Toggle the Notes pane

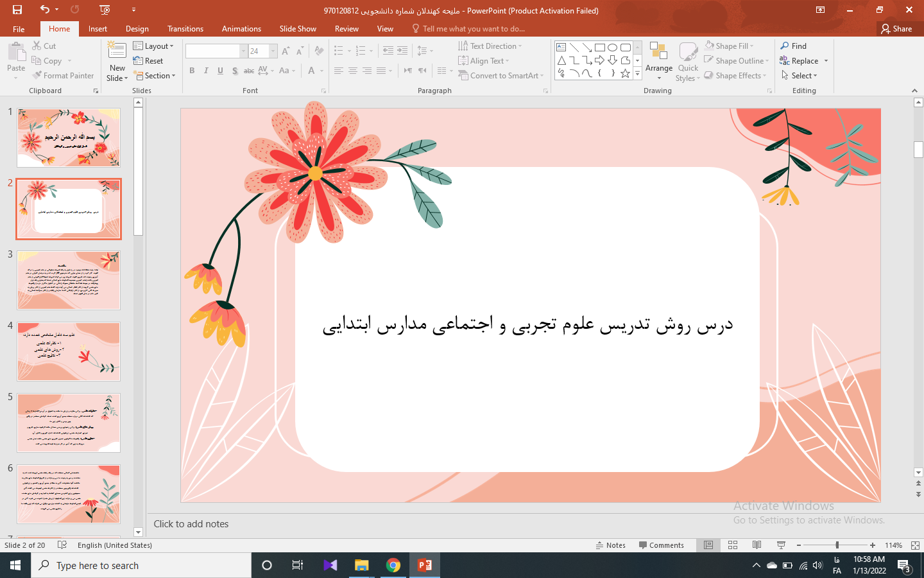(x=610, y=545)
